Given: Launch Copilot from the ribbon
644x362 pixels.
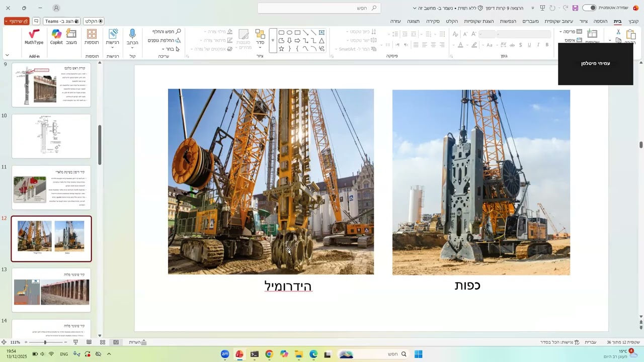Looking at the screenshot, I should click(56, 37).
